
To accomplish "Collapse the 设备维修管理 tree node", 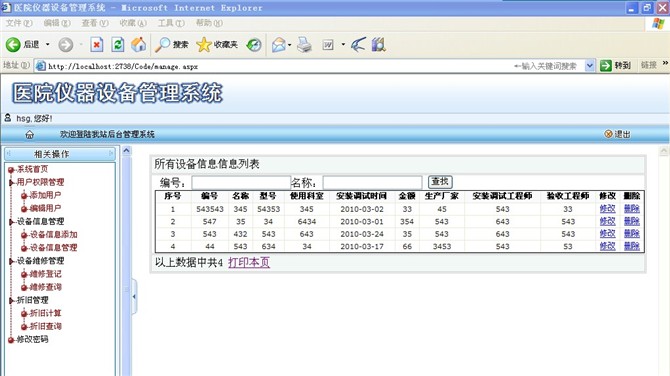I will [12, 261].
